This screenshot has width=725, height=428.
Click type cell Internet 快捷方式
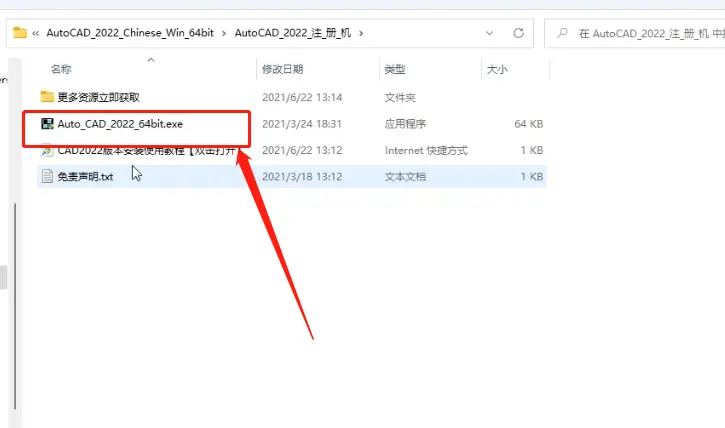pos(426,150)
